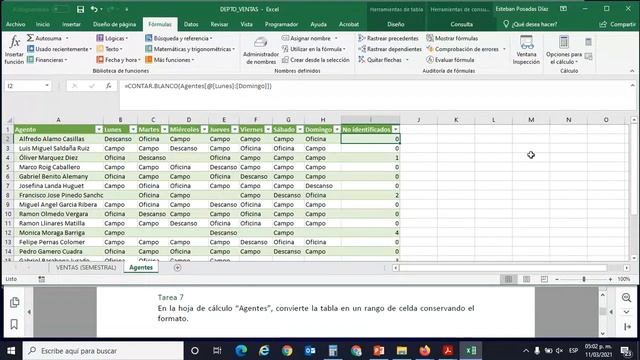Select column M header
640x360 pixels.
[x=531, y=120]
